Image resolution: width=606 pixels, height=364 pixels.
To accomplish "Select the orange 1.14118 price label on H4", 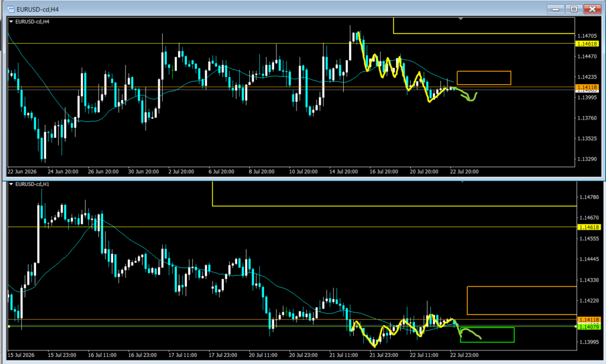I will pyautogui.click(x=587, y=88).
